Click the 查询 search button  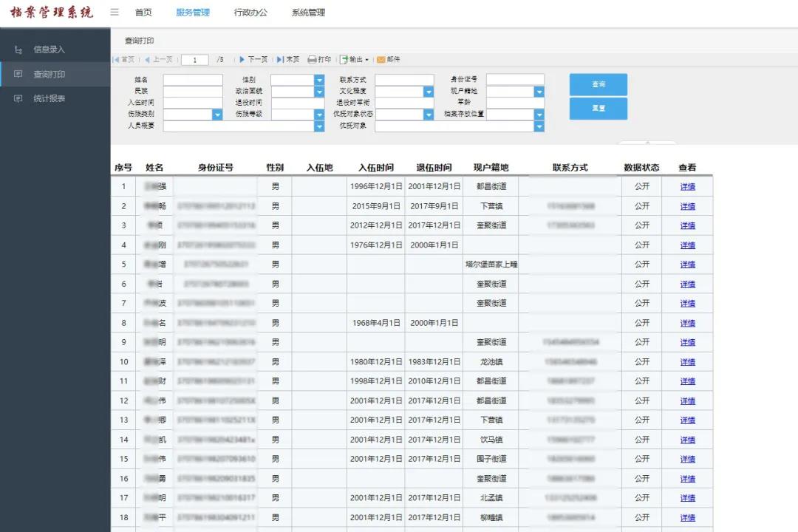click(598, 84)
